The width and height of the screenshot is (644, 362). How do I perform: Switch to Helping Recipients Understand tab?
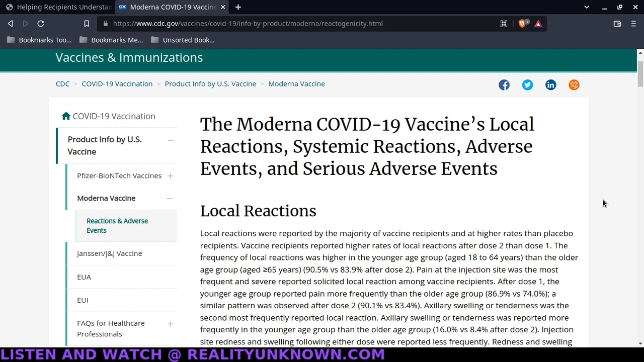coord(58,7)
